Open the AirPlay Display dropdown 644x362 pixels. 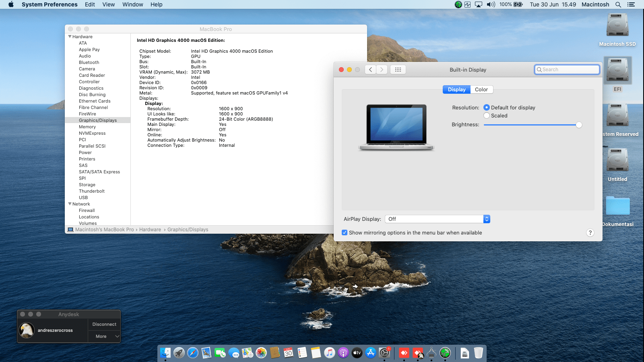[x=437, y=219]
